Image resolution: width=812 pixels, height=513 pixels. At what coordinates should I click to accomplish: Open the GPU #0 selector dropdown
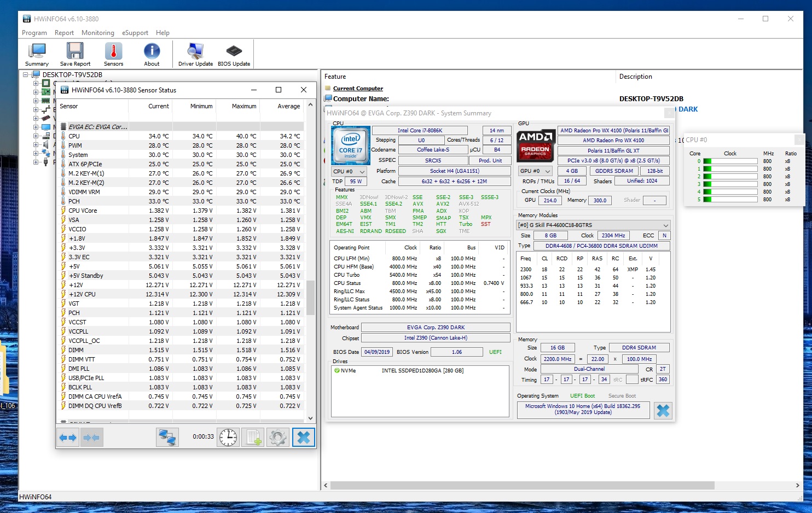click(x=535, y=171)
